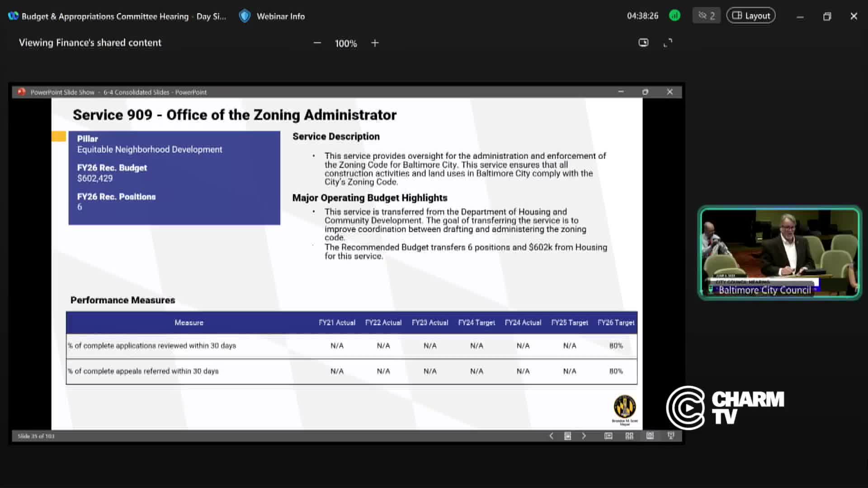The image size is (868, 488).
Task: Click the Webex security shield icon
Action: [x=245, y=16]
